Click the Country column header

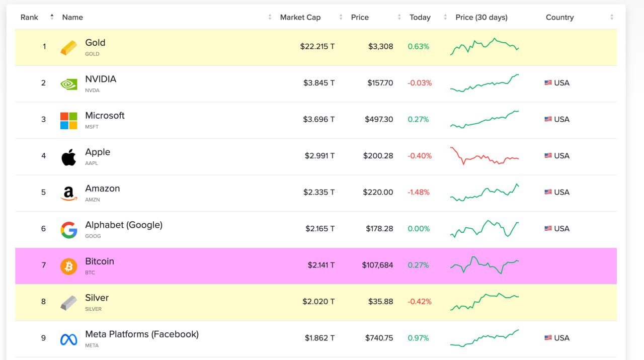click(x=559, y=17)
